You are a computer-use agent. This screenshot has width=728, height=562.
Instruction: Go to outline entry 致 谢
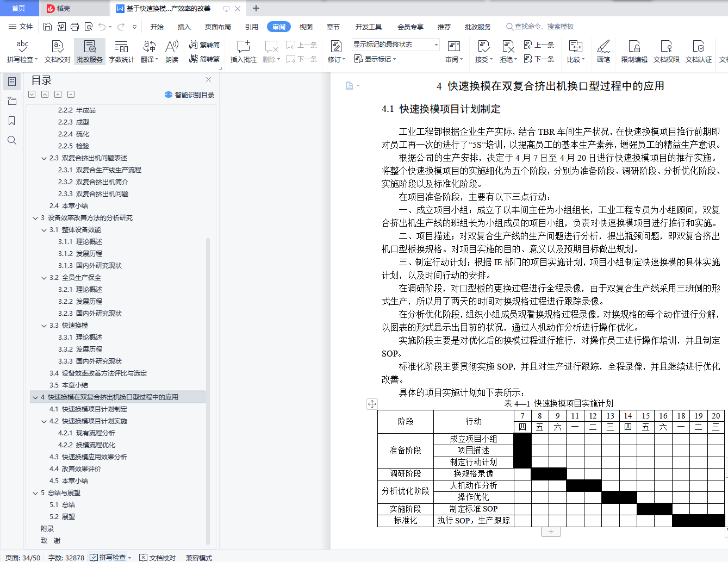pos(51,541)
